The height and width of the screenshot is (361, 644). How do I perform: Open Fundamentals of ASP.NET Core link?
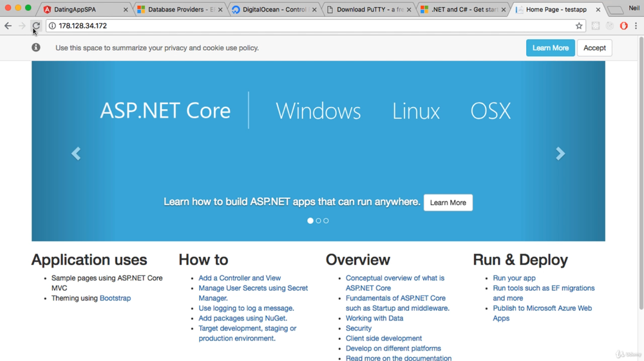tap(397, 303)
